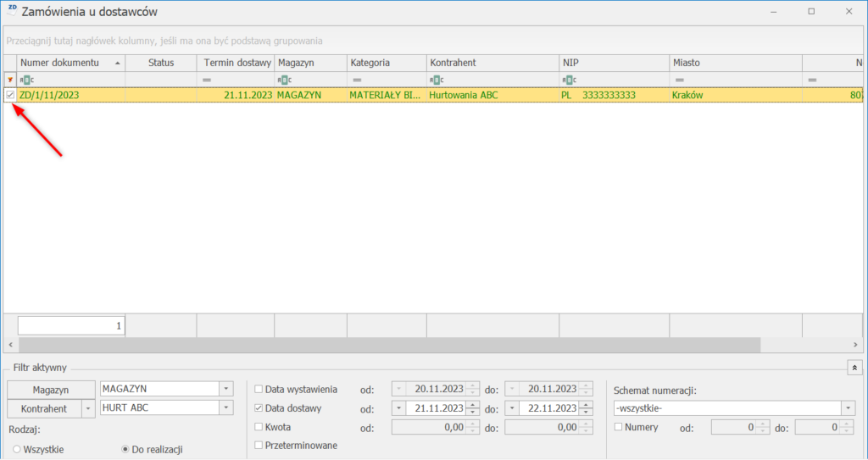Click the ABC filter icon under NIP

click(x=567, y=80)
